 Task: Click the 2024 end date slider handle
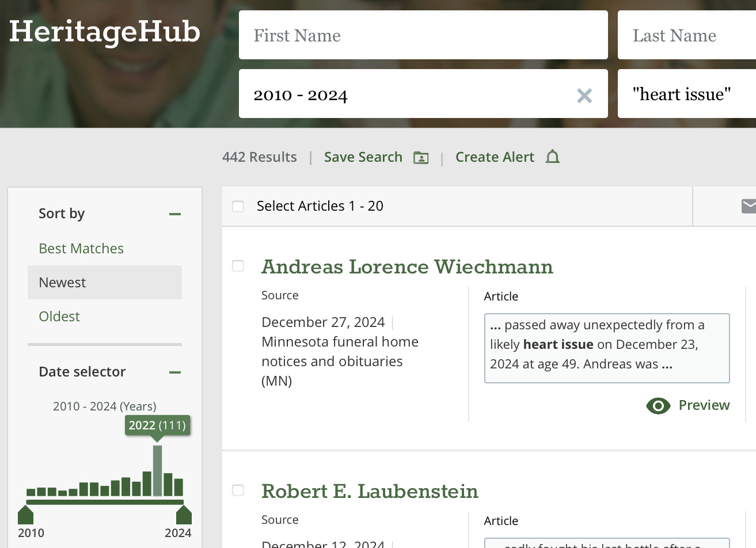[184, 515]
